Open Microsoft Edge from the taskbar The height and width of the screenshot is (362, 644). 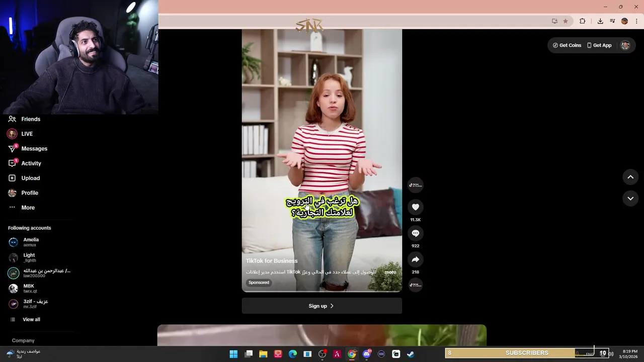293,354
